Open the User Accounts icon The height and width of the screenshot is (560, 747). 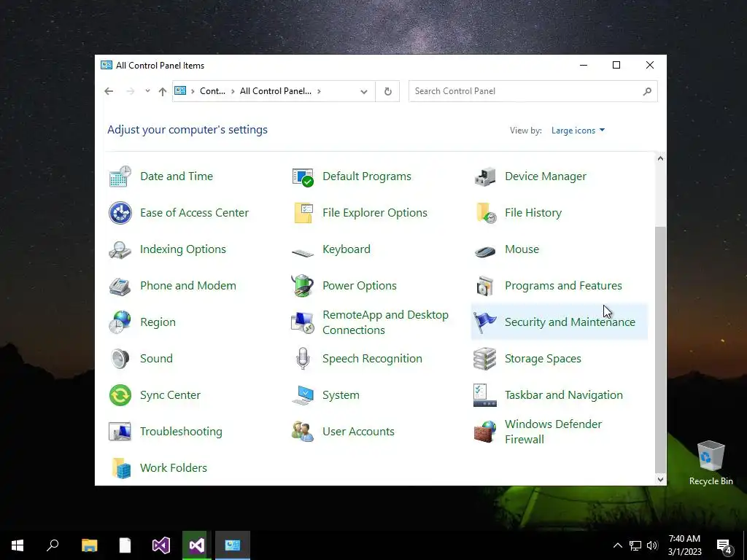click(303, 432)
